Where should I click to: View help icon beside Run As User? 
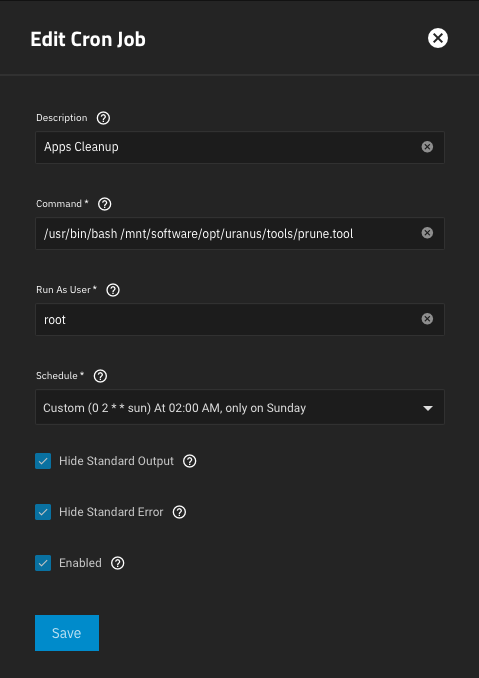pos(113,290)
